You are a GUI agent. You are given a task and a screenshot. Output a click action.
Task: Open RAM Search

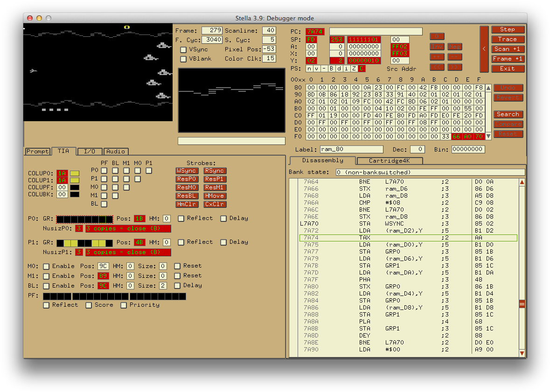tap(508, 114)
